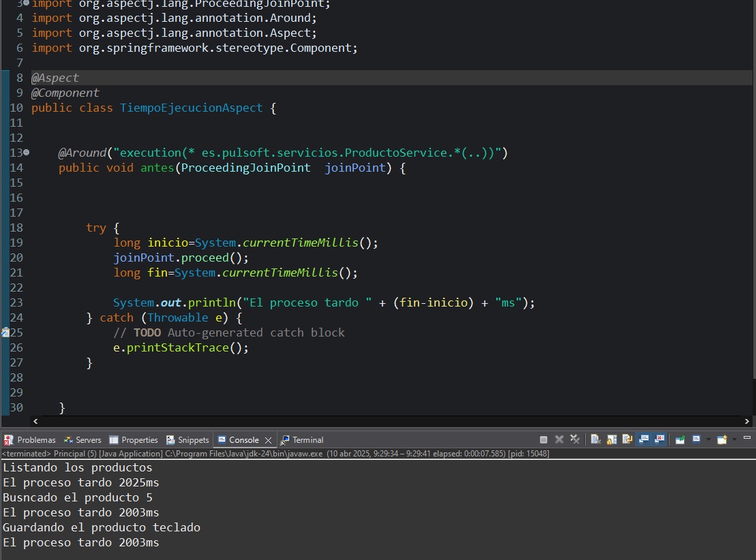The image size is (756, 560).
Task: Click the Display Selected Console icon
Action: coord(696,440)
